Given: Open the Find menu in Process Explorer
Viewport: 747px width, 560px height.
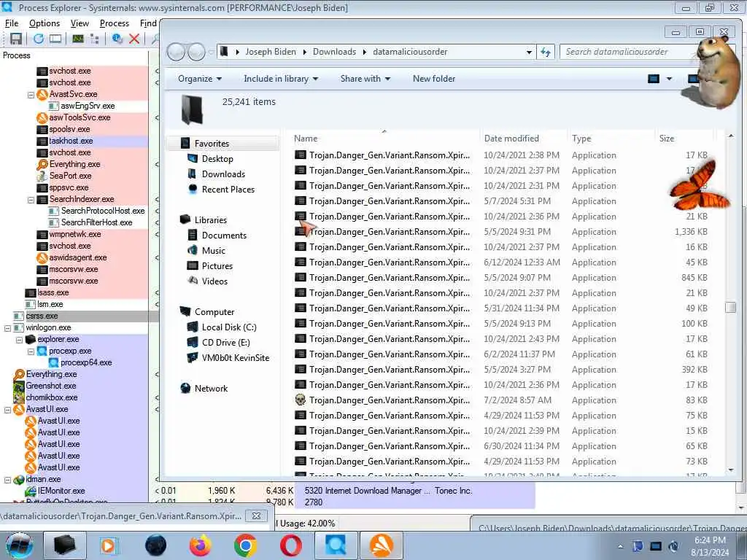Looking at the screenshot, I should pos(148,23).
